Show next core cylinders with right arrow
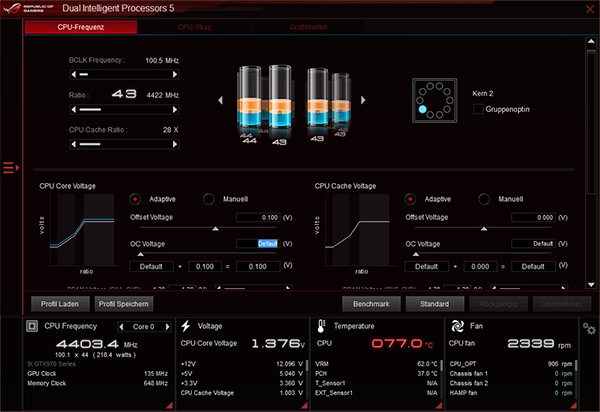The image size is (600, 412). pos(363,100)
